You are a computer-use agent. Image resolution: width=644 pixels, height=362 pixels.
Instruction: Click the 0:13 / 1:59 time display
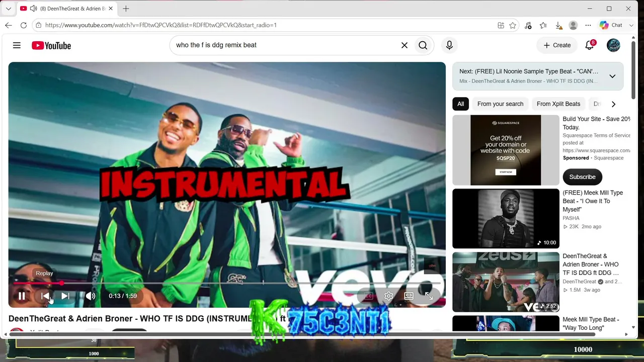pyautogui.click(x=123, y=296)
